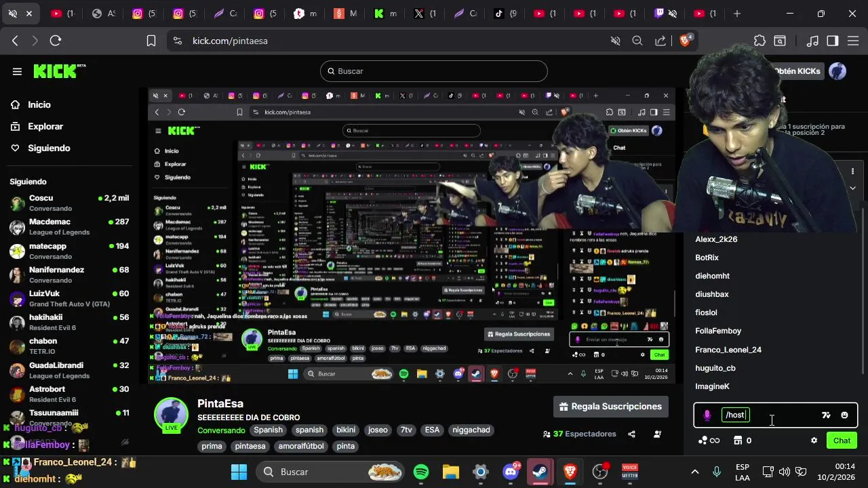The width and height of the screenshot is (868, 488).
Task: Open Siguiendo with heart icon in sidebar
Action: [49, 148]
